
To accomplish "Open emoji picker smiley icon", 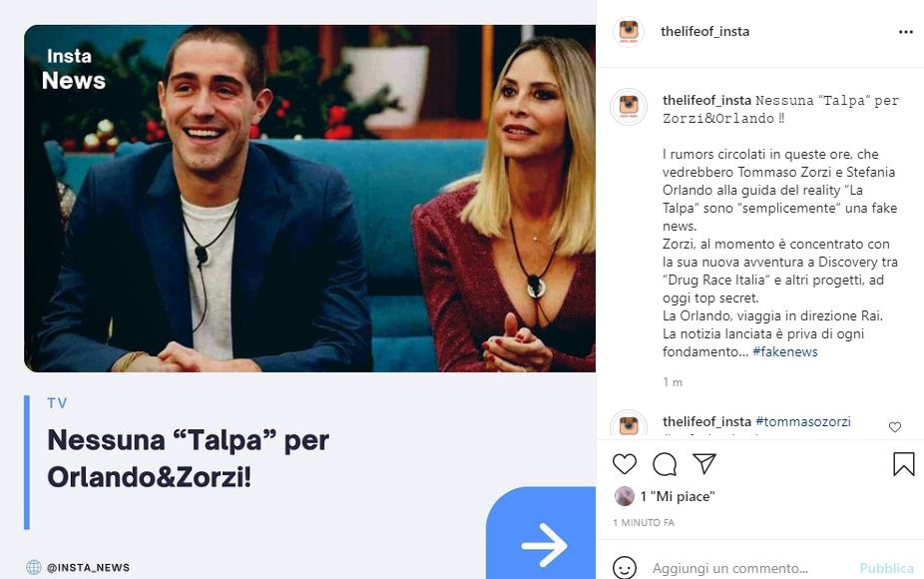I will [x=624, y=568].
